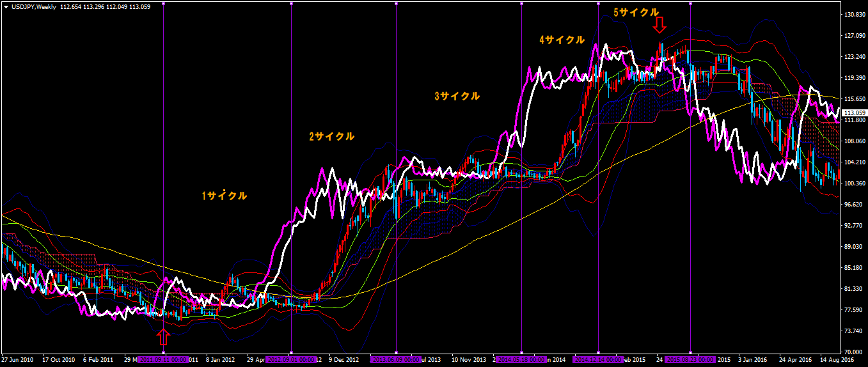Click the 2014.12.14 00:00 vertical line marker

click(x=598, y=360)
